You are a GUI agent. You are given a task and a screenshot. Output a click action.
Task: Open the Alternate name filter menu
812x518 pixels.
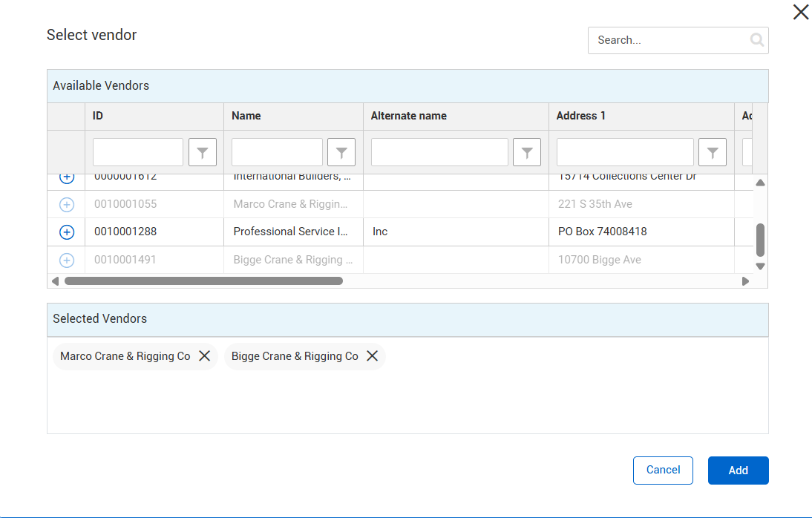pyautogui.click(x=527, y=152)
